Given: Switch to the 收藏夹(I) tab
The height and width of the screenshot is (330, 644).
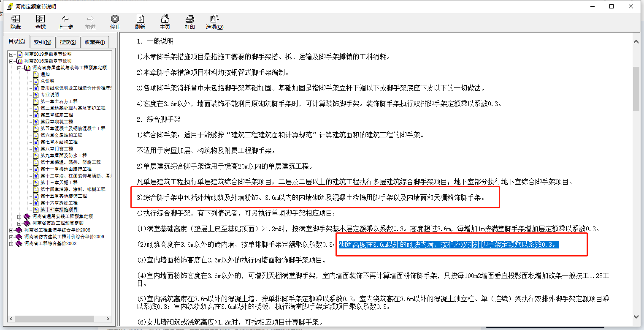Looking at the screenshot, I should [95, 42].
